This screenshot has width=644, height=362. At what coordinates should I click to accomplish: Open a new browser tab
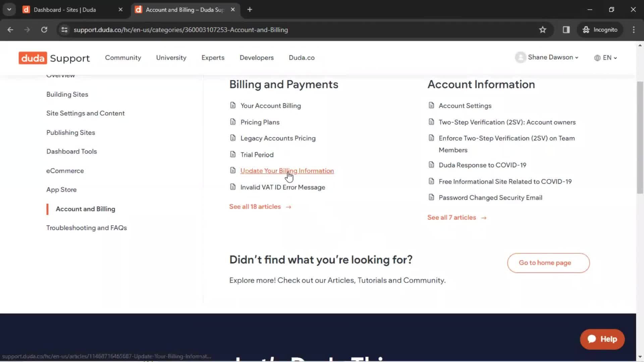[x=250, y=10]
